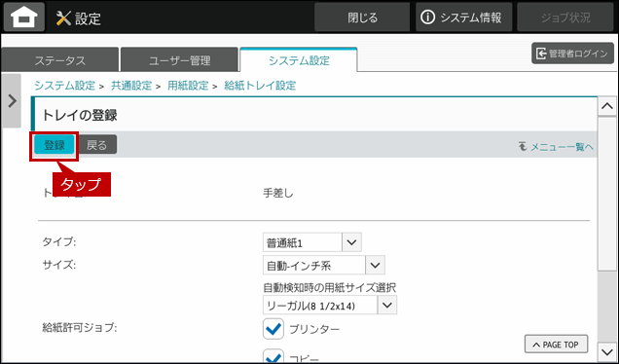Jump back with PAGE TOP button

[556, 345]
